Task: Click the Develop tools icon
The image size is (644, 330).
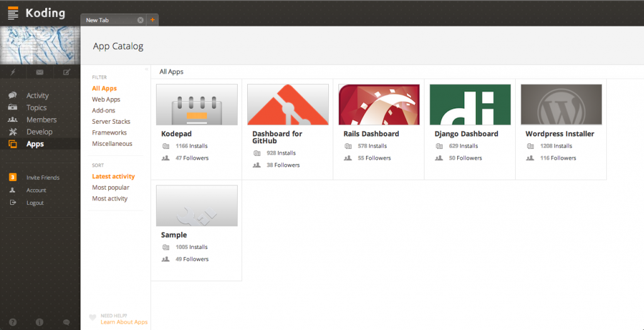Action: click(x=13, y=132)
